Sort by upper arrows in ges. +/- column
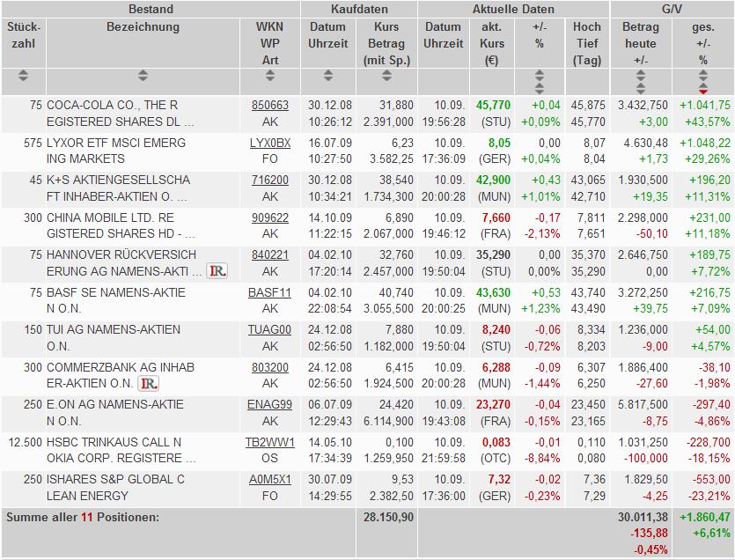Viewport: 735px width, 560px height. 702,75
